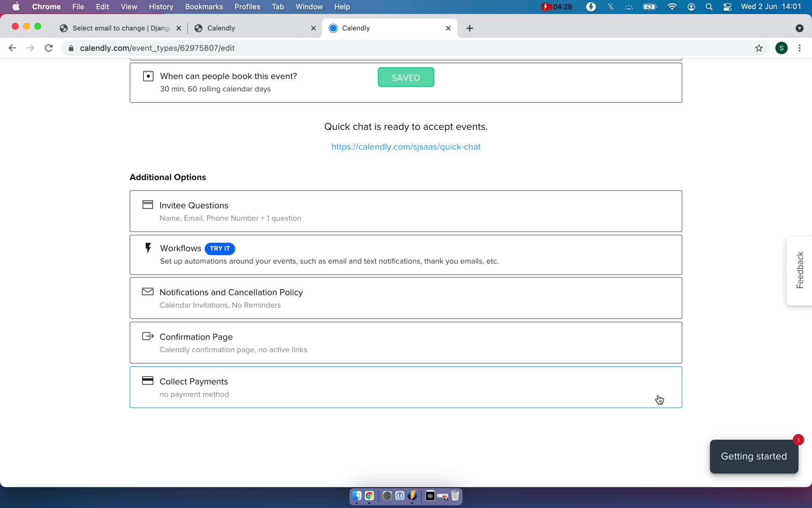Image resolution: width=812 pixels, height=508 pixels.
Task: Click the Invitee Questions panel icon
Action: click(147, 205)
